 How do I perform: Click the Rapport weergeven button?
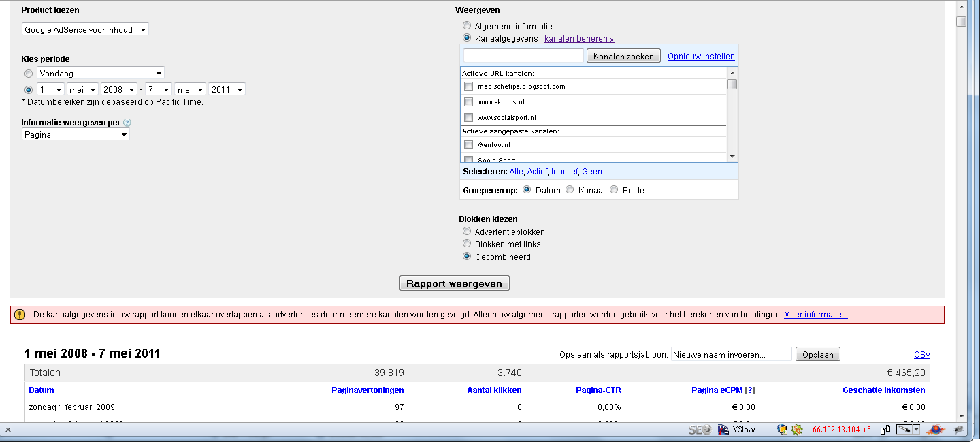click(454, 283)
